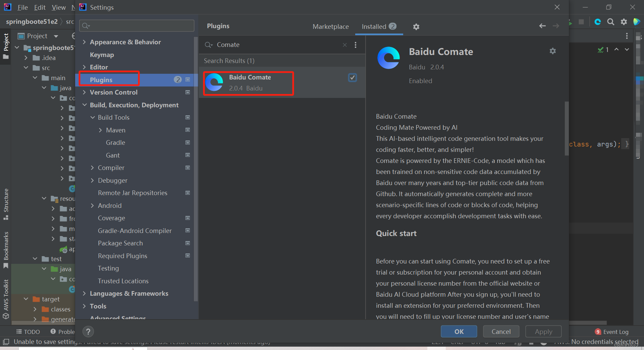Collapse the Build Tools node
The width and height of the screenshot is (644, 350).
coord(93,117)
